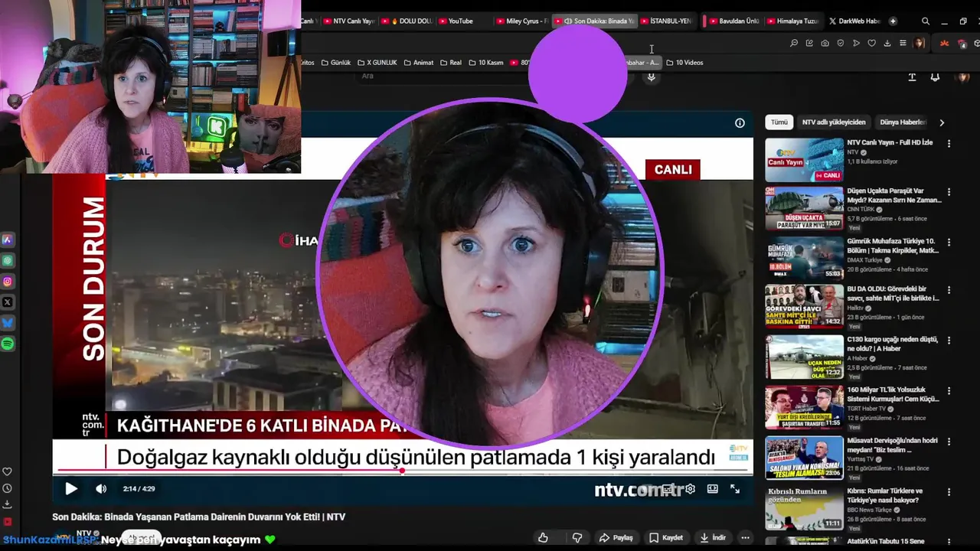The image size is (980, 551).
Task: Open 10 Kasım bookmarks folder
Action: pyautogui.click(x=485, y=63)
